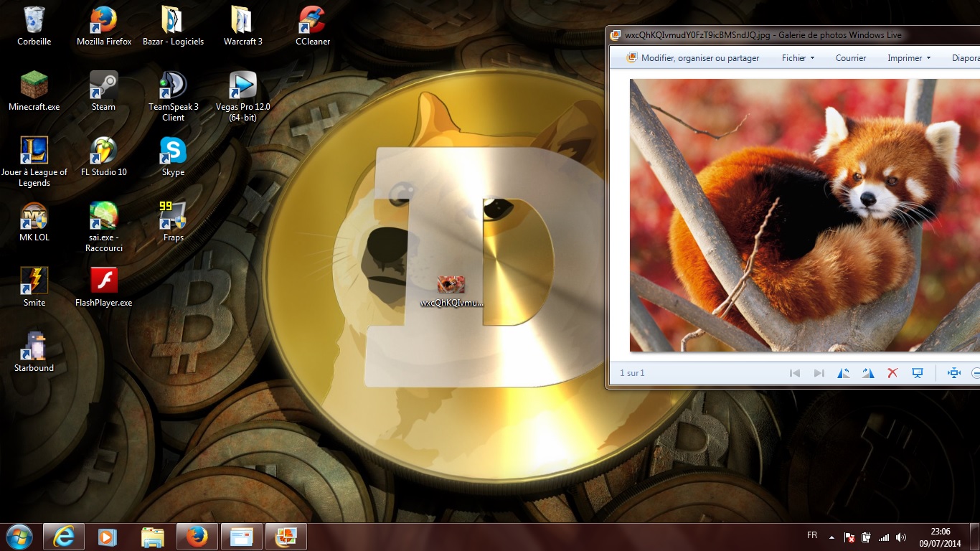Open the volume control in the system tray
Screen dimensions: 980x551
[x=900, y=537]
